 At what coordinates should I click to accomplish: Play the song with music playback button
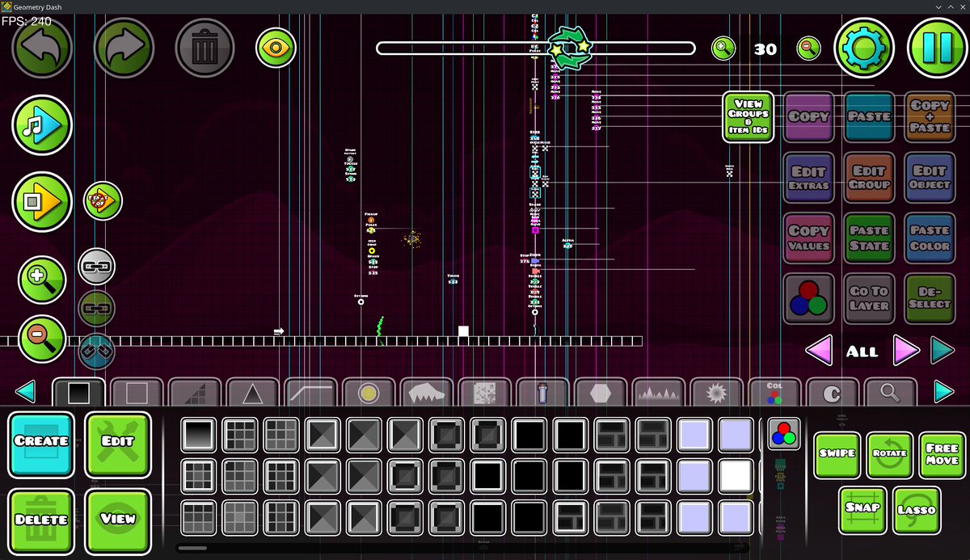tap(42, 125)
